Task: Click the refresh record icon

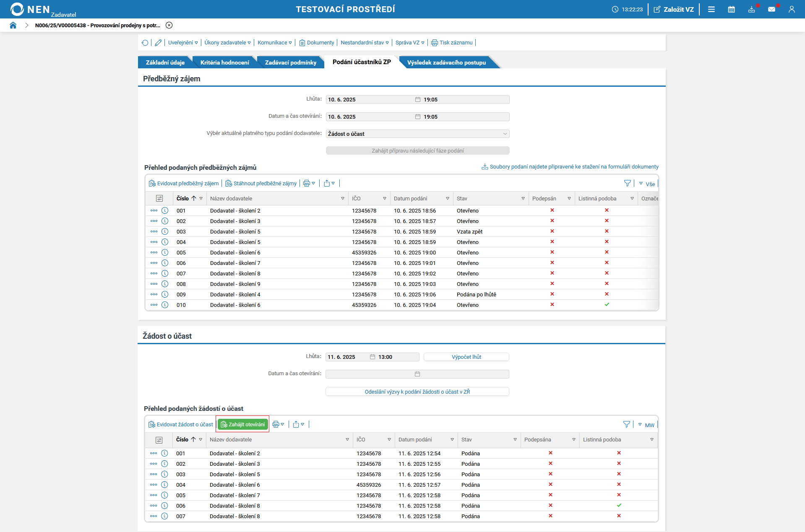Action: [145, 43]
